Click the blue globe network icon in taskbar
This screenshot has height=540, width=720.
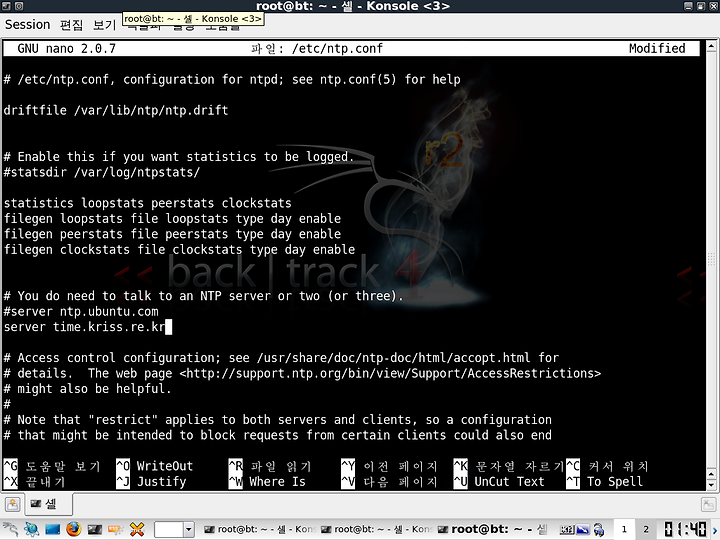coord(31,529)
